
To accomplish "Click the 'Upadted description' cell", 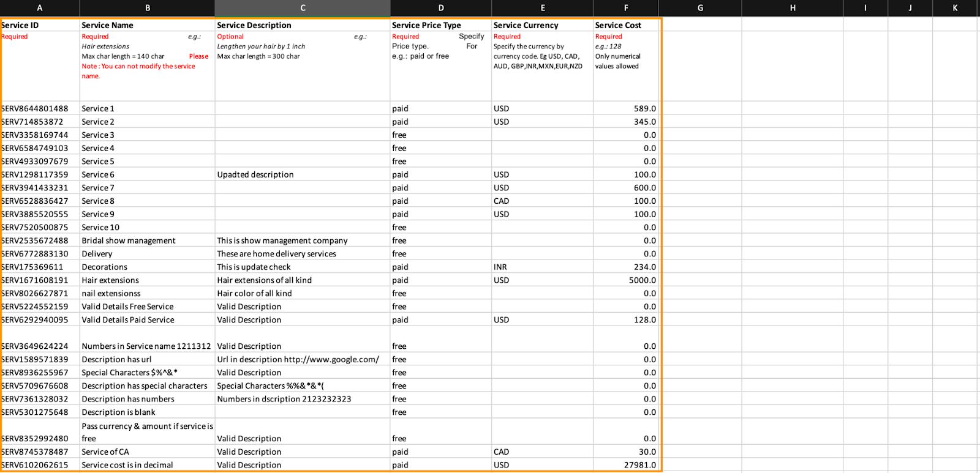I will tap(303, 174).
